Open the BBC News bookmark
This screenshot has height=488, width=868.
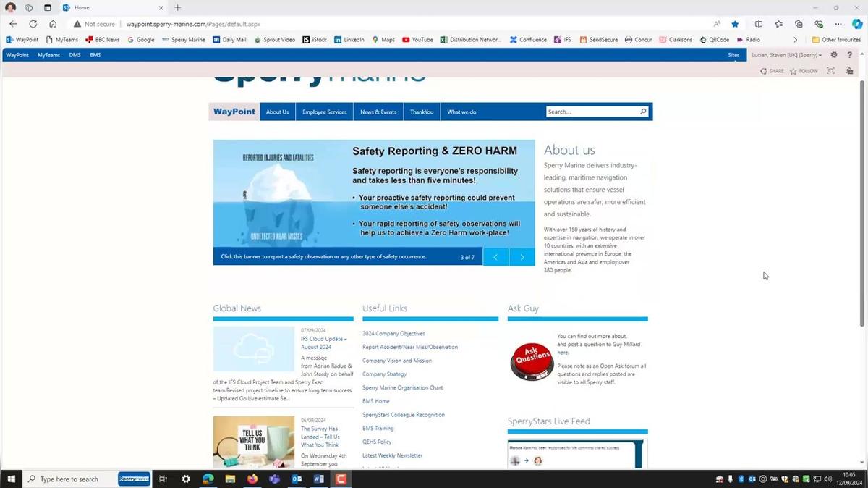point(102,40)
